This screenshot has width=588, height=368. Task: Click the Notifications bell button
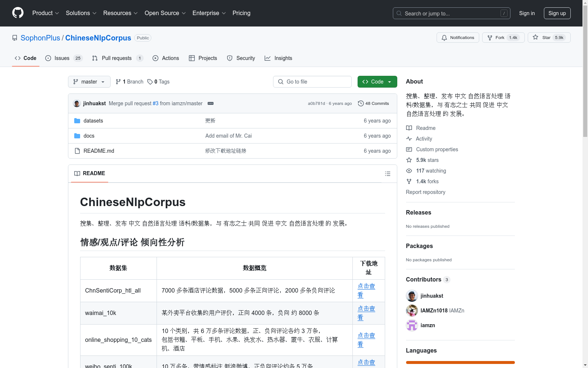(458, 38)
